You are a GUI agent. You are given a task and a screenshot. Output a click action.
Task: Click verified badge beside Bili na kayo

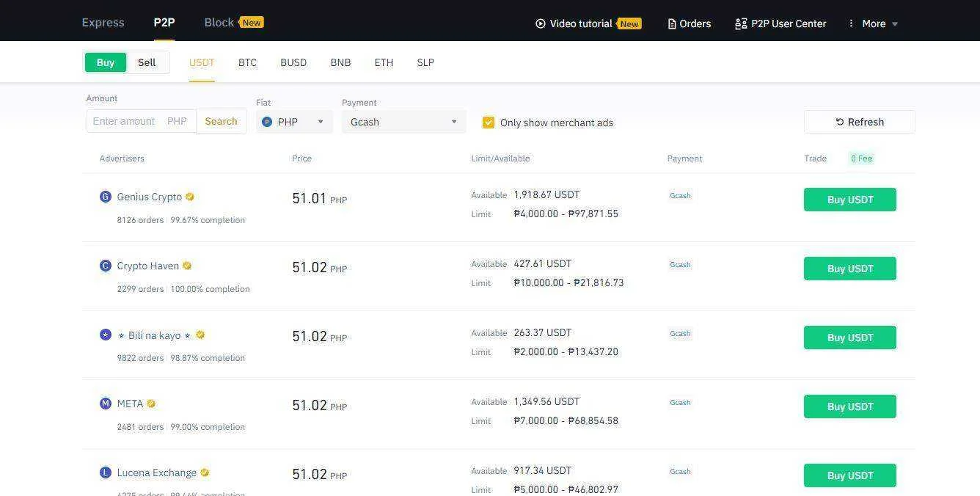click(x=200, y=335)
